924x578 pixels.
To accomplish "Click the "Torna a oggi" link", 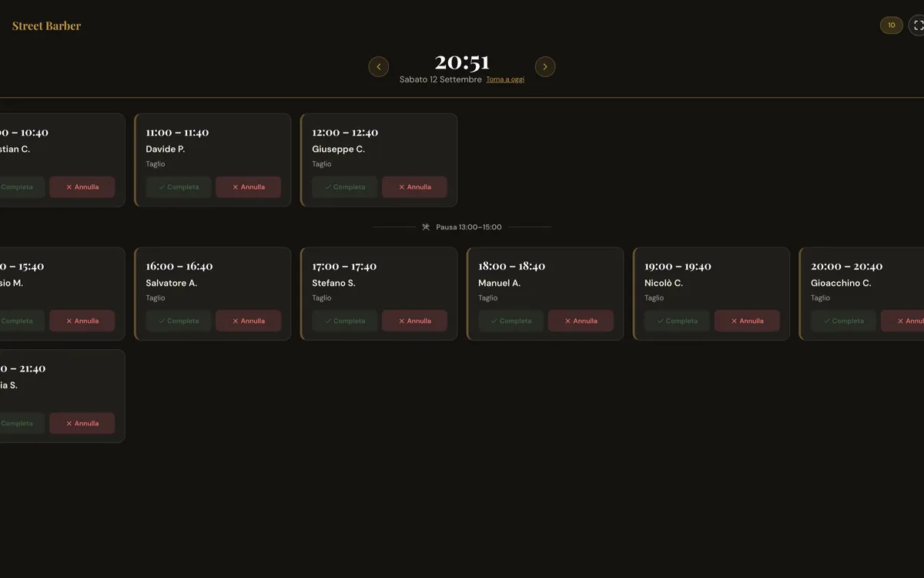I will [505, 79].
